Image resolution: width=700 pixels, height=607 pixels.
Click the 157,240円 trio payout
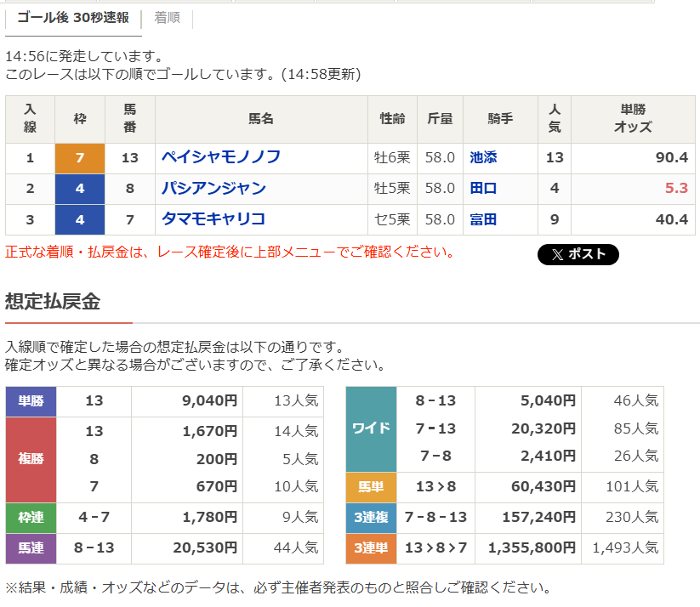(x=539, y=517)
